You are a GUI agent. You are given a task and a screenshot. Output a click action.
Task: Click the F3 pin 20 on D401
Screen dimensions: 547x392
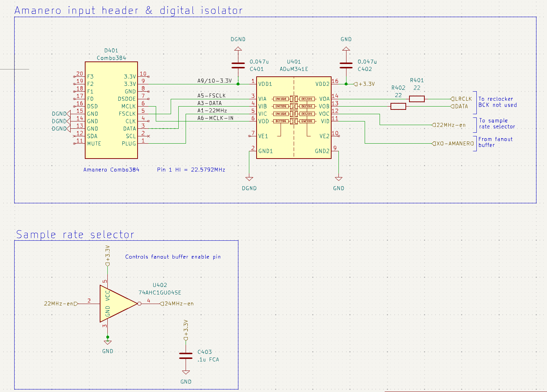tap(80, 76)
